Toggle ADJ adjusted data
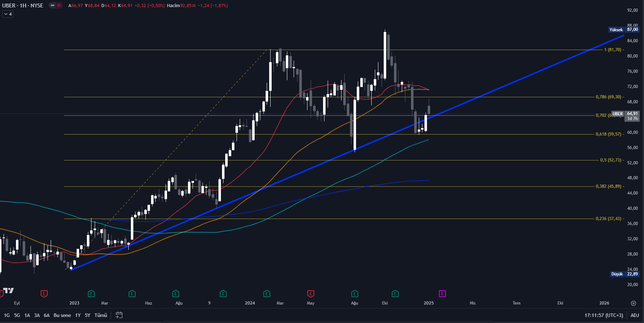 635,315
